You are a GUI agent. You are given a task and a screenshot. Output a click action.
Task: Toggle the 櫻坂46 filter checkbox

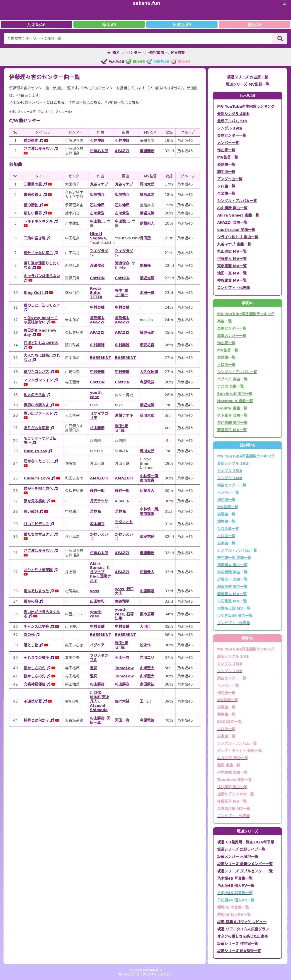(x=174, y=61)
